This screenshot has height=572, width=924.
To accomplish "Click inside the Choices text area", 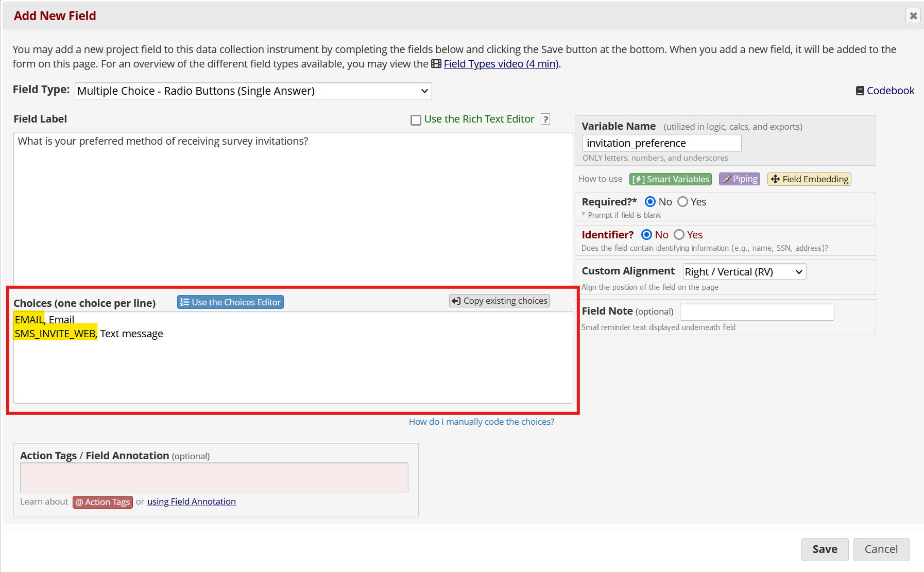I will tap(293, 357).
